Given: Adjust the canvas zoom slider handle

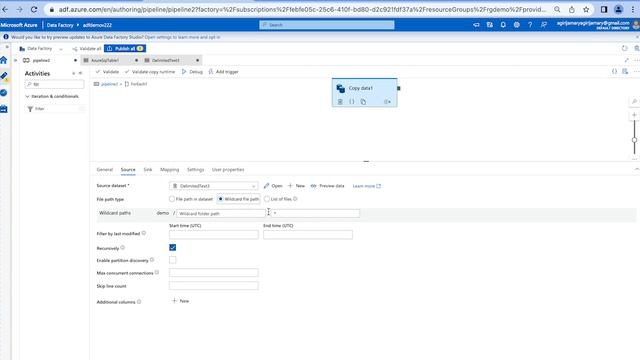Looking at the screenshot, I should coord(634,140).
